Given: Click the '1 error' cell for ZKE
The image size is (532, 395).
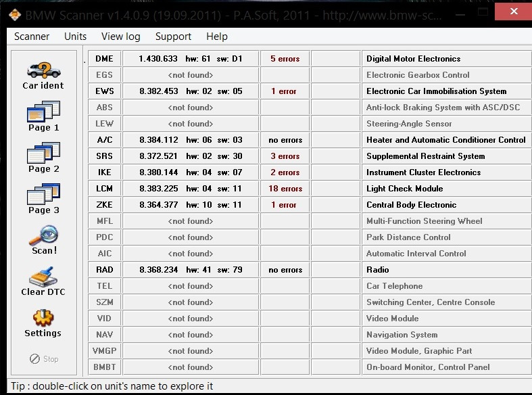Looking at the screenshot, I should [x=285, y=205].
